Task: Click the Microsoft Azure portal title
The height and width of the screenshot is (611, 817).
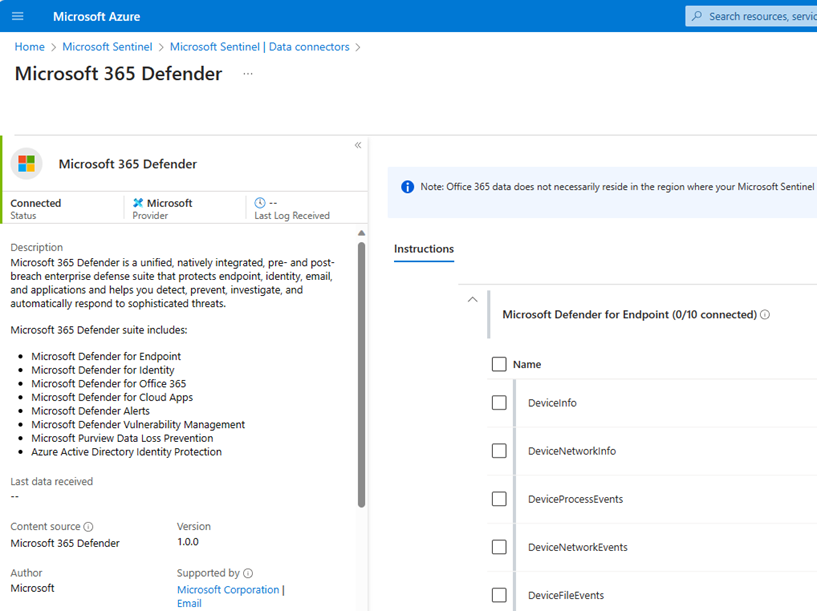Action: tap(96, 17)
